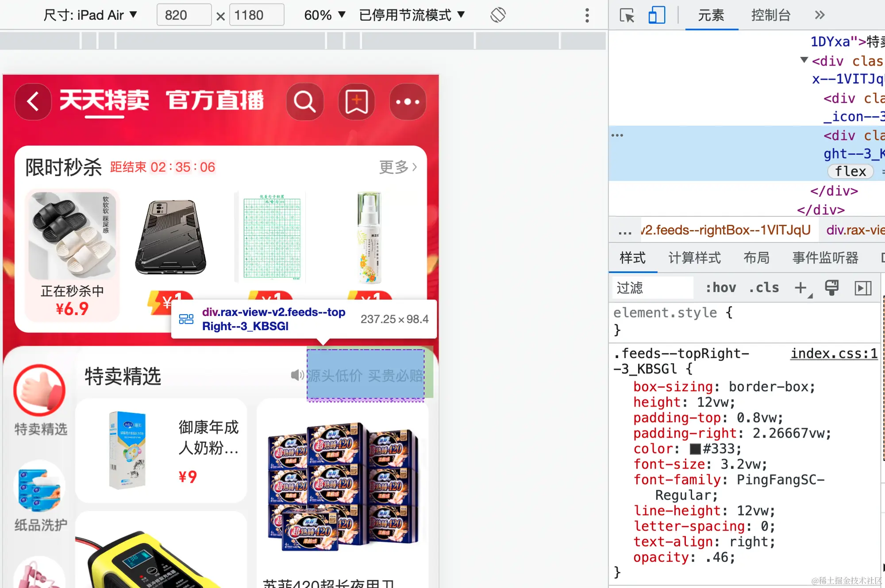Open the paintbrush rendering emulation icon
Image resolution: width=885 pixels, height=588 pixels.
(831, 288)
